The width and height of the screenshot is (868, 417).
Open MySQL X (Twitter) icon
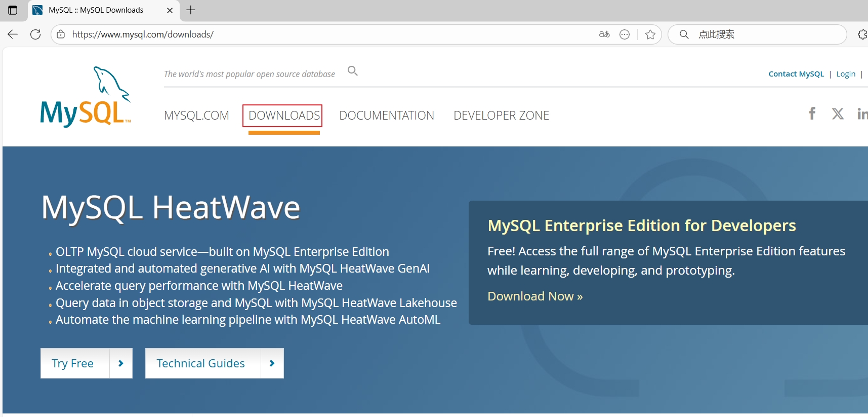tap(838, 113)
